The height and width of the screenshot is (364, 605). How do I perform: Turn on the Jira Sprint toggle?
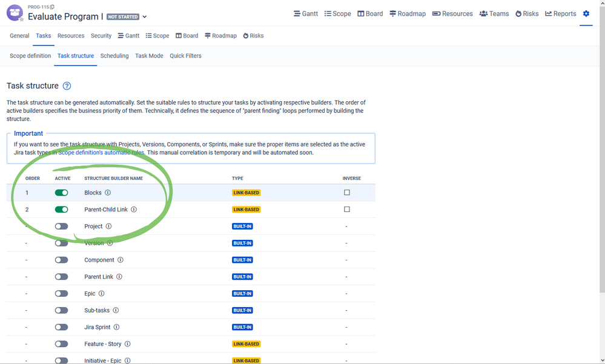coord(61,327)
